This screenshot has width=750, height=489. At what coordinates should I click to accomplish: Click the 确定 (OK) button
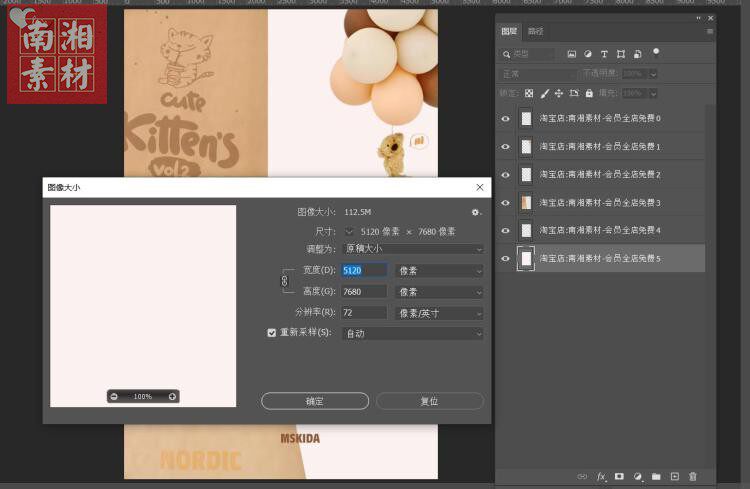coord(315,401)
